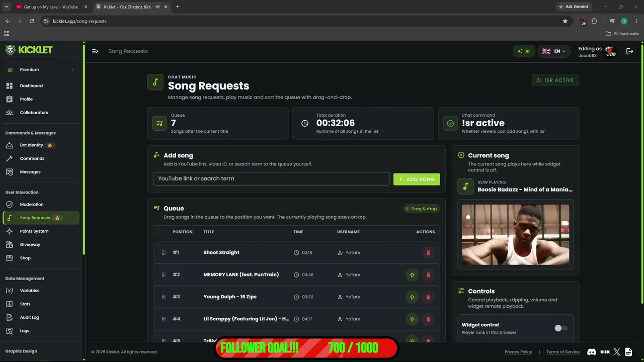Click the Young Dolph - 16 Zips title
This screenshot has height=362, width=644.
pos(230,297)
